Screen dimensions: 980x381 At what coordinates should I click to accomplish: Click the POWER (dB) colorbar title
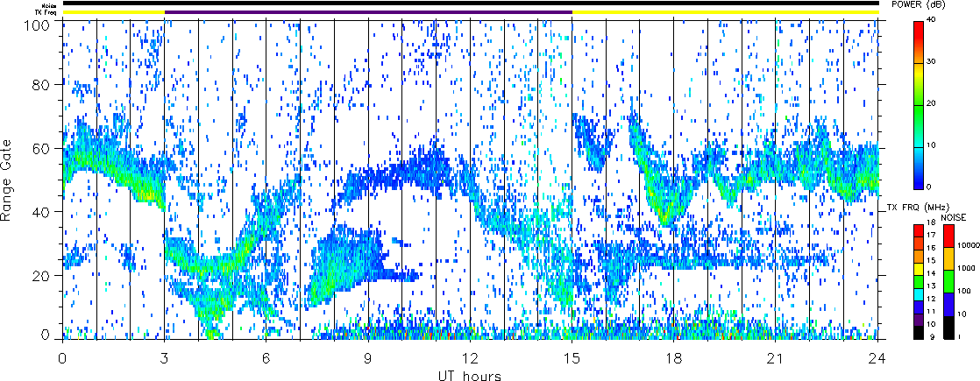(x=919, y=4)
